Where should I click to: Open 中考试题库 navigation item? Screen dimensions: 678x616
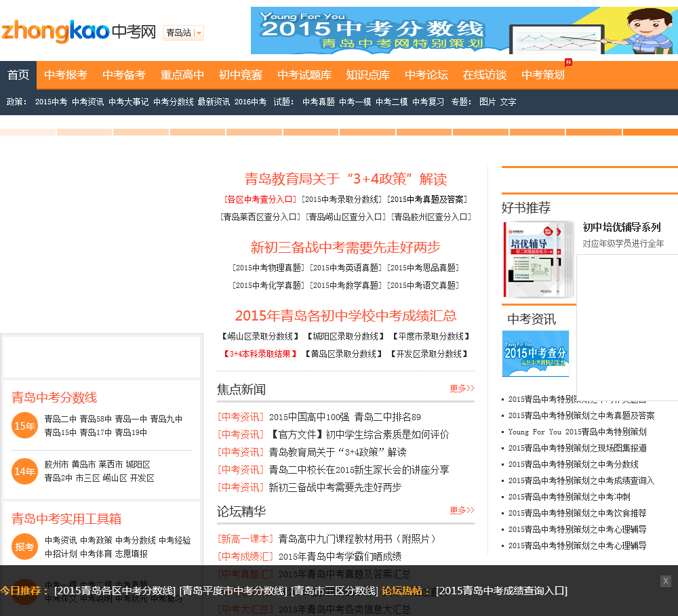tap(304, 75)
